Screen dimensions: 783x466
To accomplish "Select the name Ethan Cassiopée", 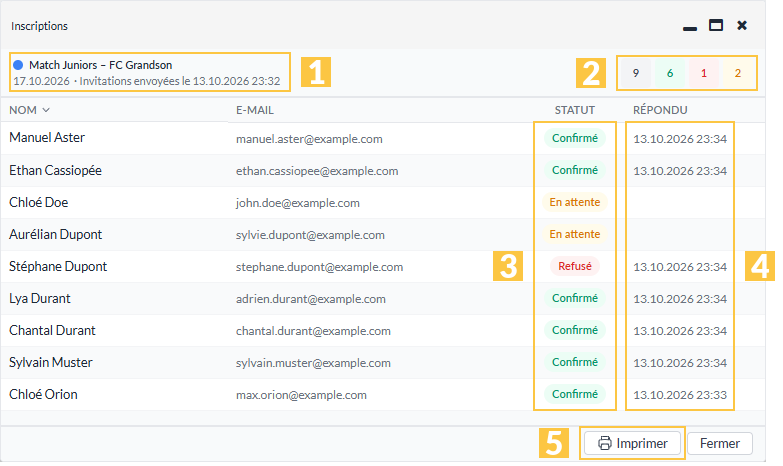I will [55, 170].
